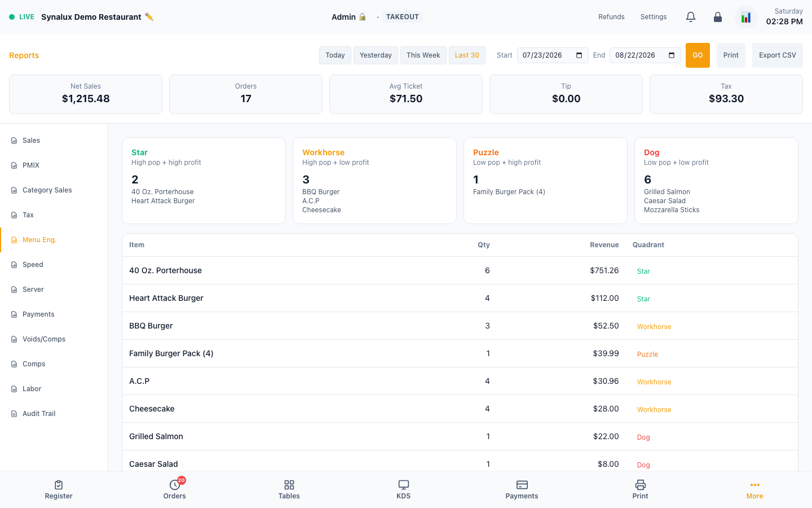The width and height of the screenshot is (812, 508).
Task: Select Last 30 date range
Action: [467, 55]
